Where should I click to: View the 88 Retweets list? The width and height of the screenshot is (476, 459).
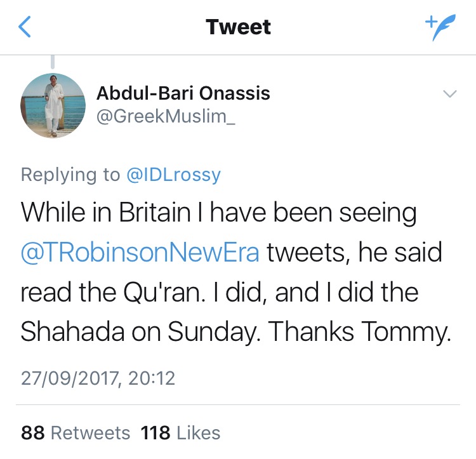[76, 432]
